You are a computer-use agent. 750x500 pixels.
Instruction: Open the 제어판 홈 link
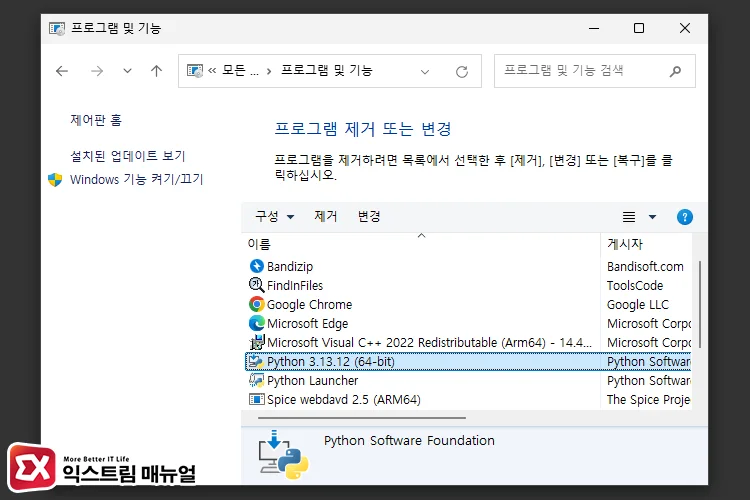click(96, 120)
